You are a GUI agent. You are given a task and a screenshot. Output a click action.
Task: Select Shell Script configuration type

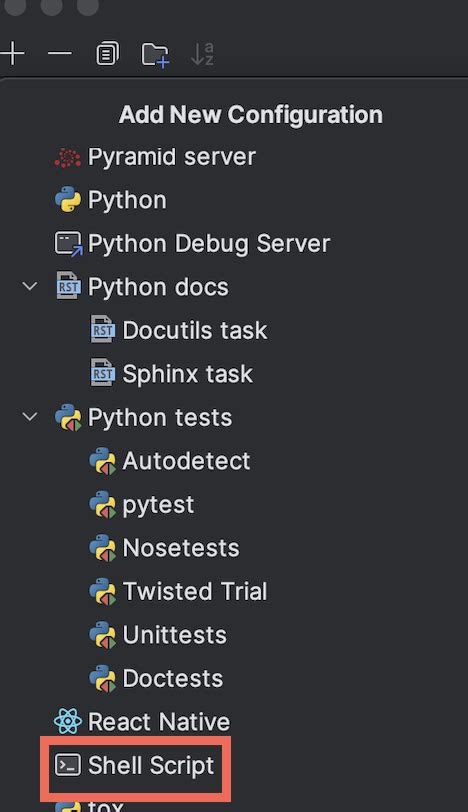tap(151, 765)
